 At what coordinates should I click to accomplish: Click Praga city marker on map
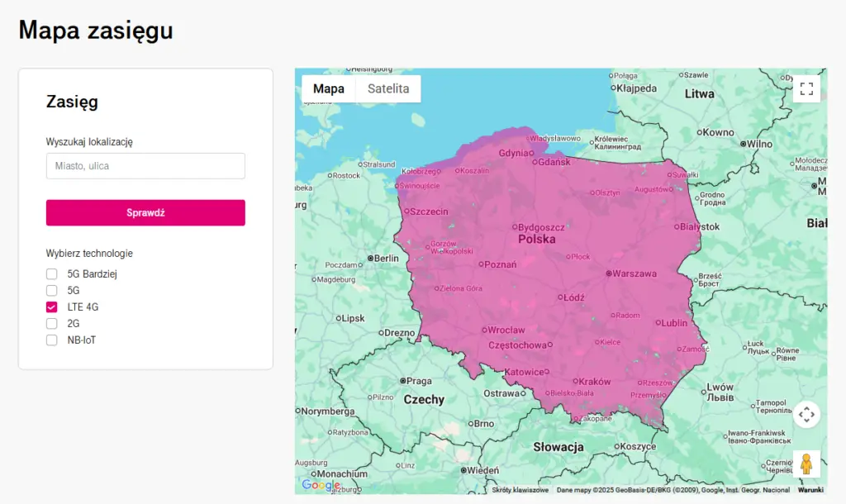click(x=402, y=381)
